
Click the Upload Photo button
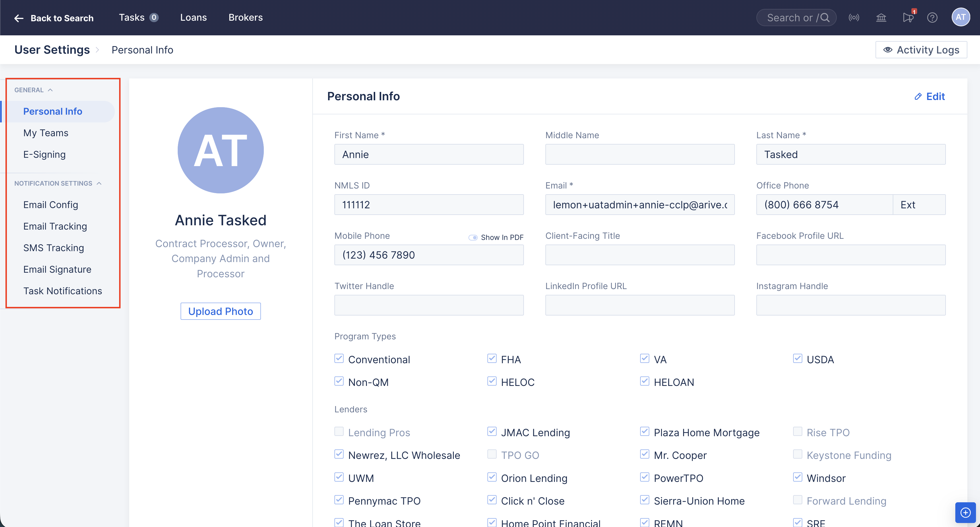pos(220,311)
